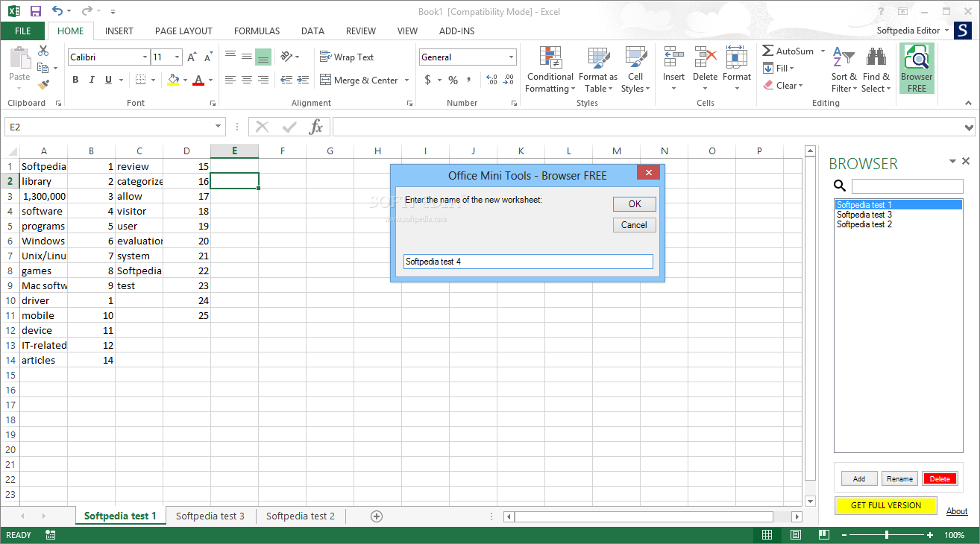Toggle Normal view in status bar
The width and height of the screenshot is (980, 544).
767,535
